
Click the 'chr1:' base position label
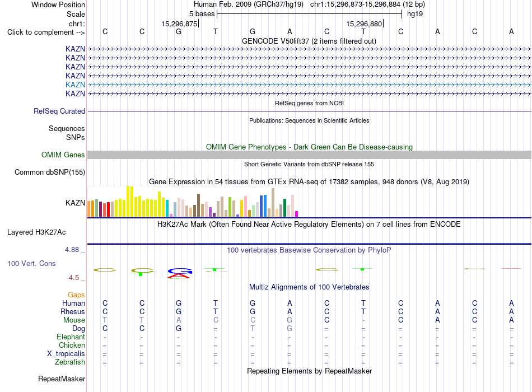77,24
